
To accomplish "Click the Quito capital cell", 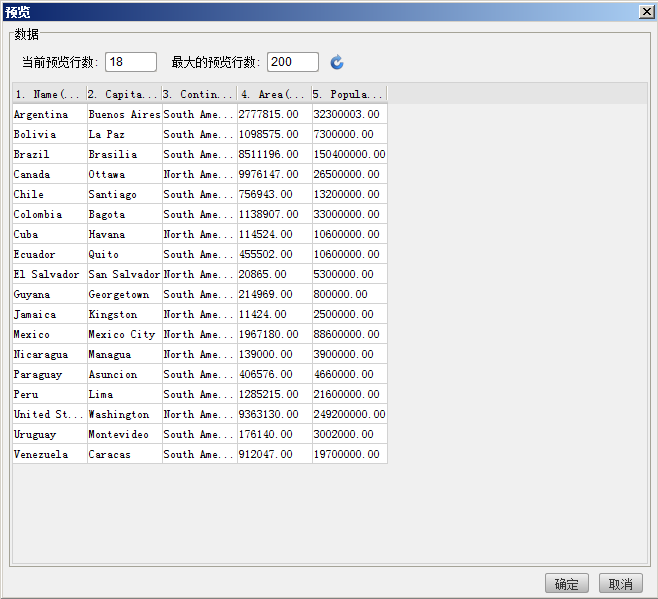I will (x=125, y=254).
